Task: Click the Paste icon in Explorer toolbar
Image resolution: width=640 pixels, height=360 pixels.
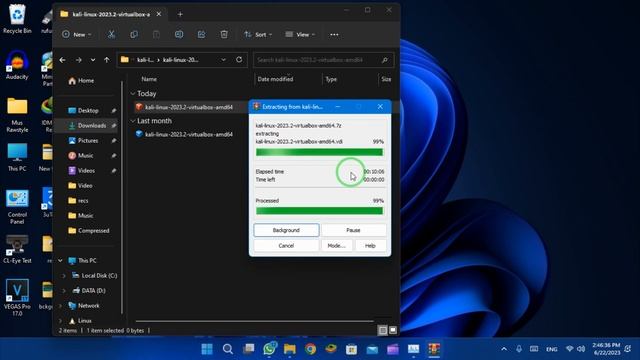Action: point(156,35)
